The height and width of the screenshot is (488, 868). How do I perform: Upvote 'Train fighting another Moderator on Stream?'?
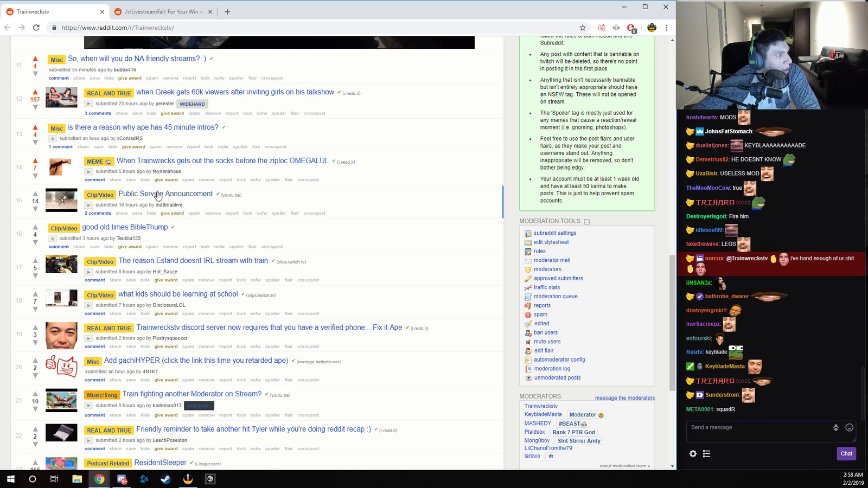[35, 394]
